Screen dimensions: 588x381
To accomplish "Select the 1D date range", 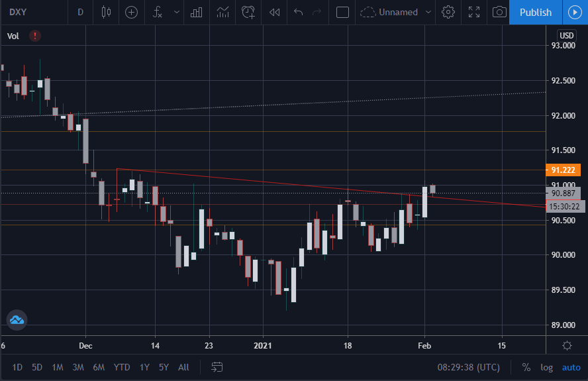I will (x=17, y=367).
